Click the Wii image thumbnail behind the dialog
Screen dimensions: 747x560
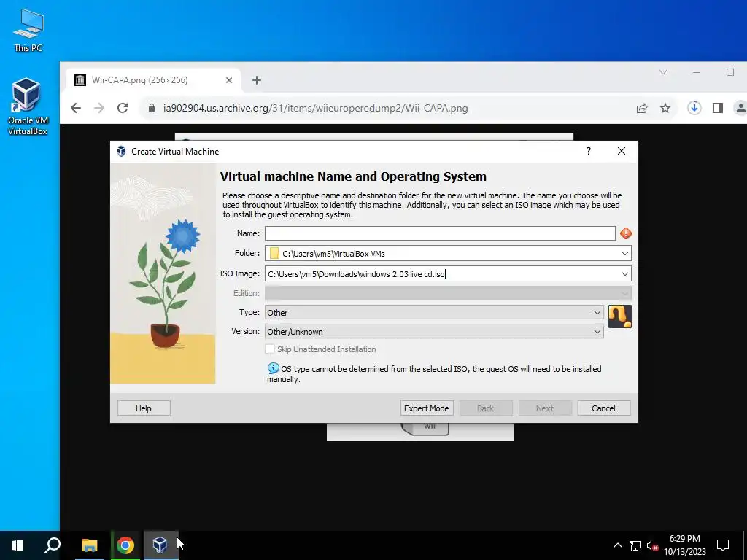coord(419,432)
